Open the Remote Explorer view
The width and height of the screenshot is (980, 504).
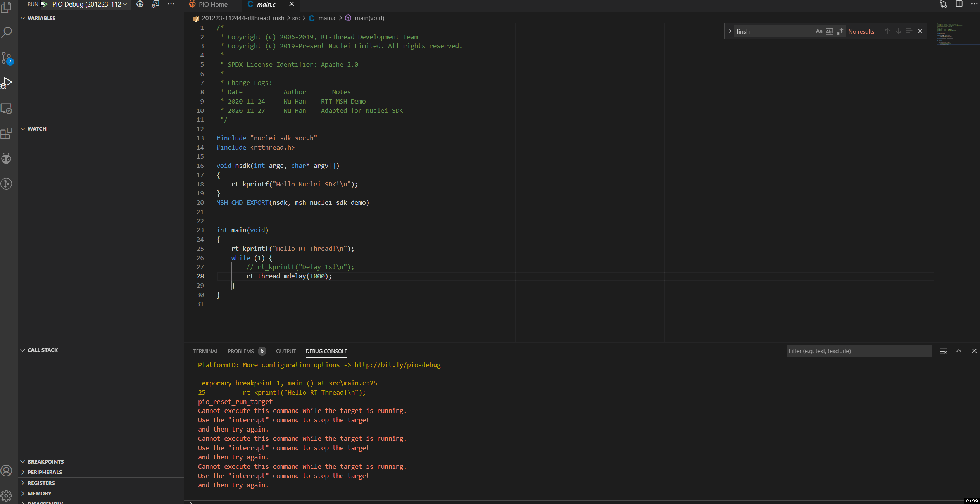coord(7,109)
